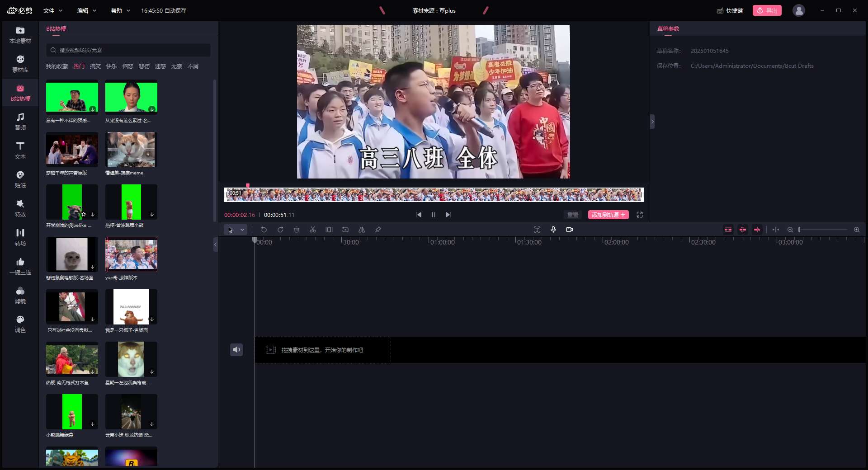This screenshot has width=868, height=470.
Task: Click the scissors split icon
Action: coord(313,230)
